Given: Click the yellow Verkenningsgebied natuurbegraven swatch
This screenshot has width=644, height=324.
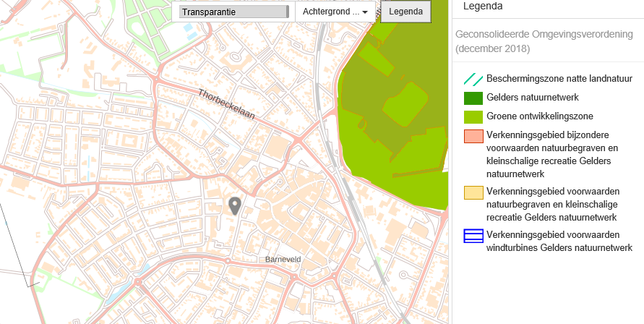Looking at the screenshot, I should tap(473, 193).
